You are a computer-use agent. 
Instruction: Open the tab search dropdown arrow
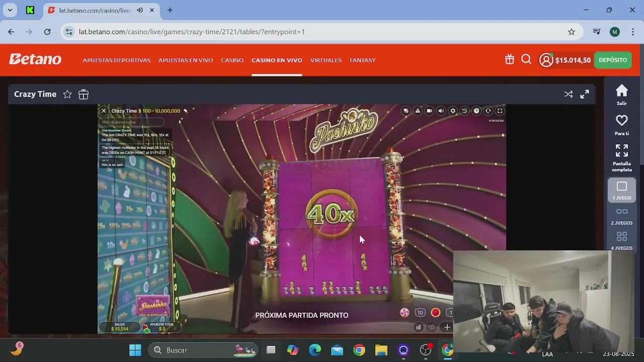[10, 10]
